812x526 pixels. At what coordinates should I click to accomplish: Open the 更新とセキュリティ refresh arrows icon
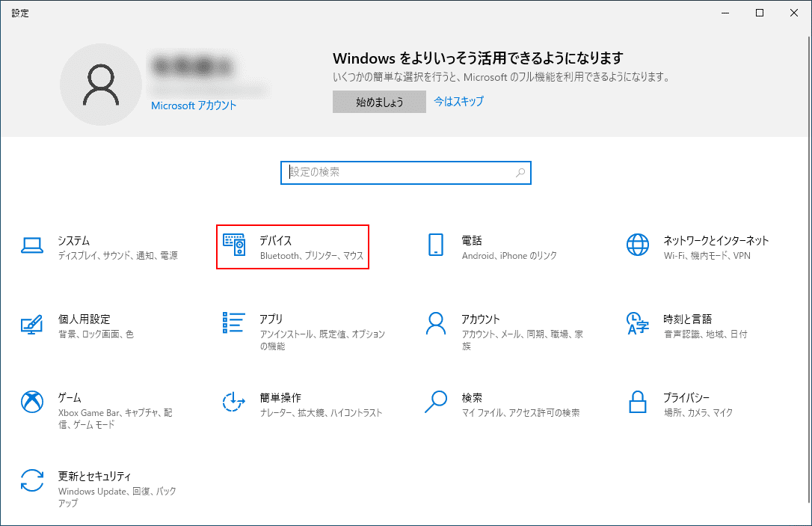pyautogui.click(x=32, y=480)
